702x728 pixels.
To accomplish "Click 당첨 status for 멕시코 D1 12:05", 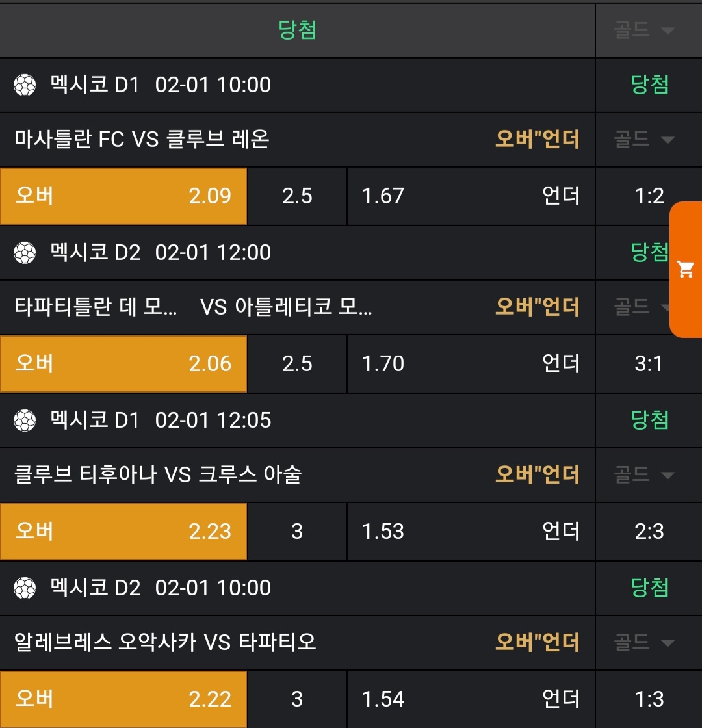I will click(x=649, y=421).
